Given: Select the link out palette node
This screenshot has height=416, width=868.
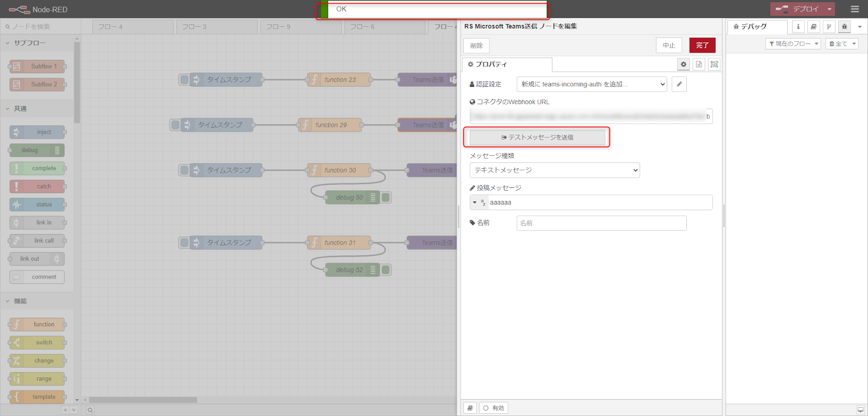Looking at the screenshot, I should coord(37,259).
